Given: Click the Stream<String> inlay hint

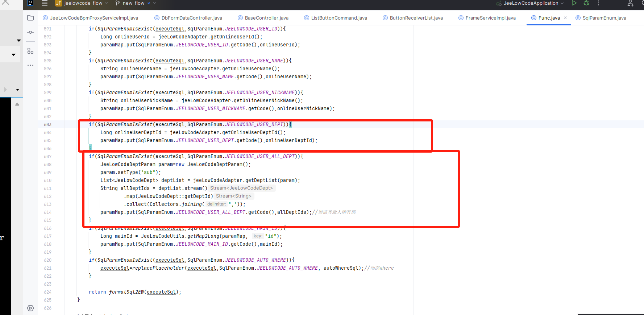Looking at the screenshot, I should coord(234,196).
